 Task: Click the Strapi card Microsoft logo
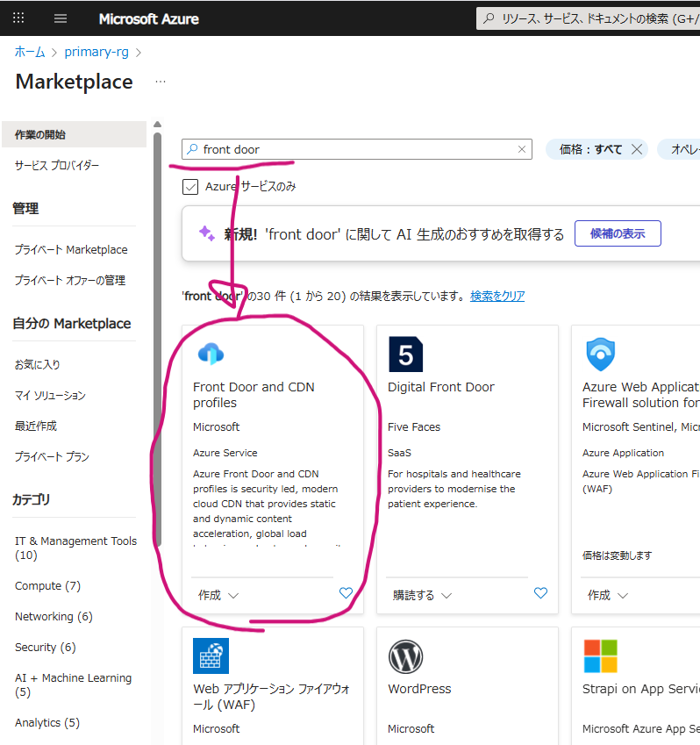coord(601,656)
